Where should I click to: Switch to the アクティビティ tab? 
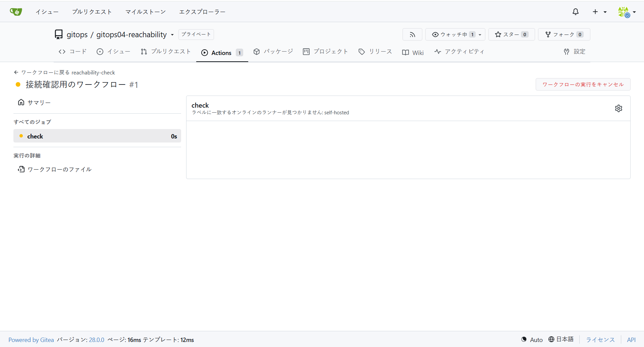(x=459, y=52)
